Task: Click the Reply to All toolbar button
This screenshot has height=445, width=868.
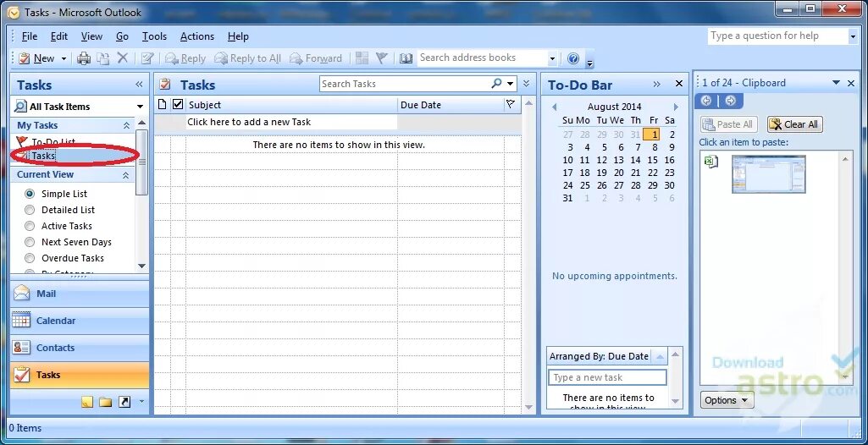Action: pos(248,58)
